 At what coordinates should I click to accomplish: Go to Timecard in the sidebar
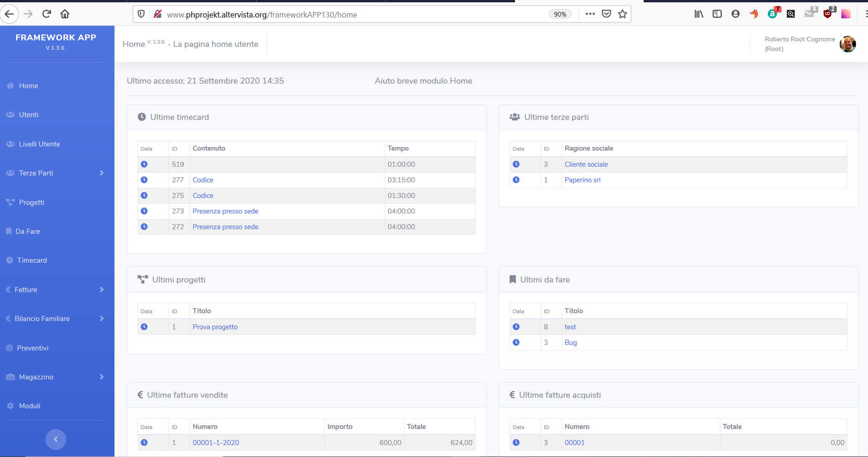(x=32, y=260)
